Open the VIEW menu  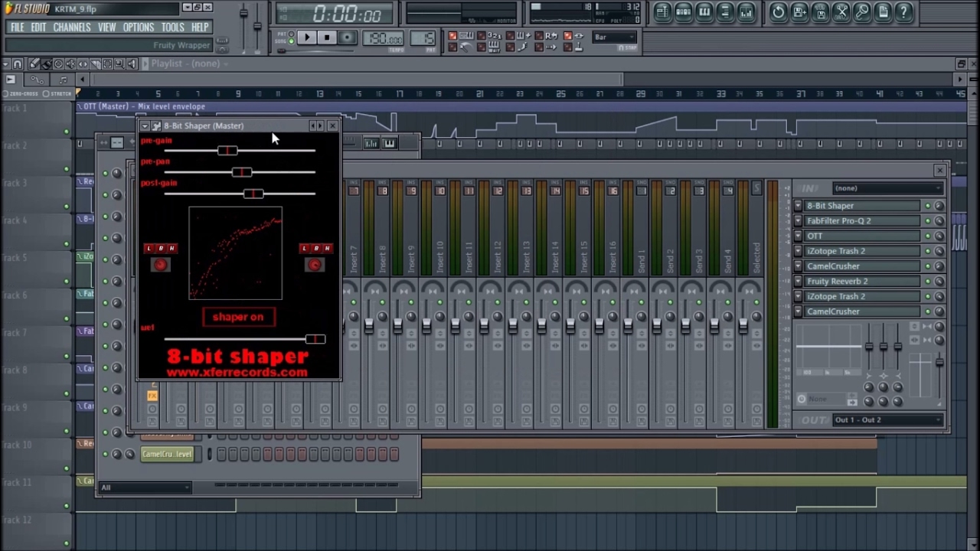pos(106,28)
